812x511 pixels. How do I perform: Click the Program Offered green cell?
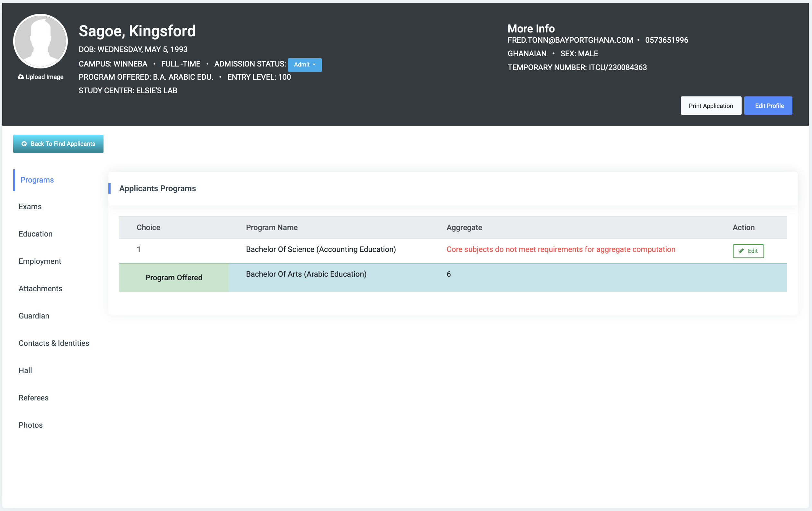point(174,278)
